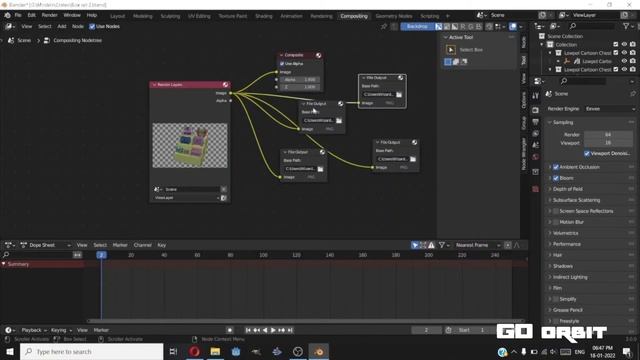
Task: Pin the node tree with the pin icon
Action: pyautogui.click(x=384, y=27)
